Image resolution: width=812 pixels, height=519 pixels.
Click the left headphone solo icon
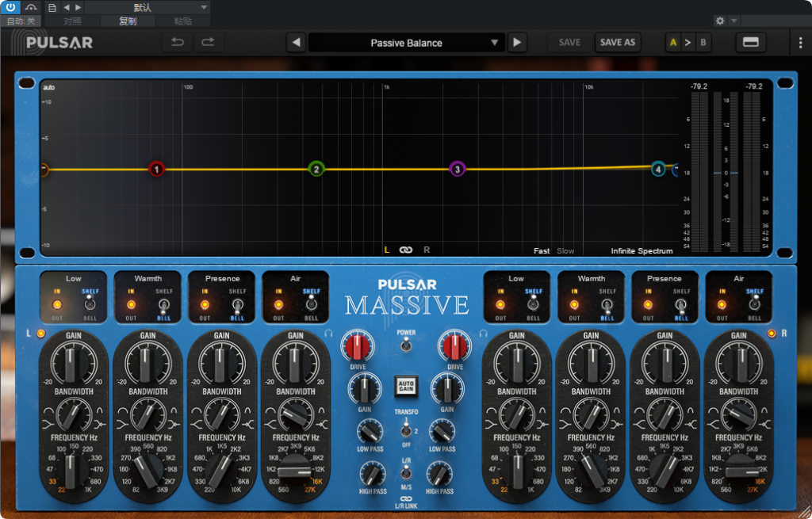(328, 334)
